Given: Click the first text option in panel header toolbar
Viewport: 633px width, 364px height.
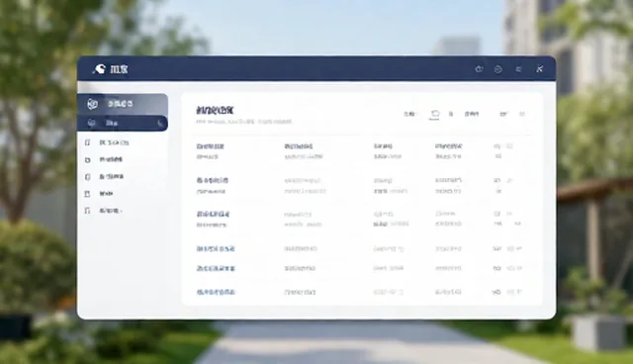Looking at the screenshot, I should [408, 114].
